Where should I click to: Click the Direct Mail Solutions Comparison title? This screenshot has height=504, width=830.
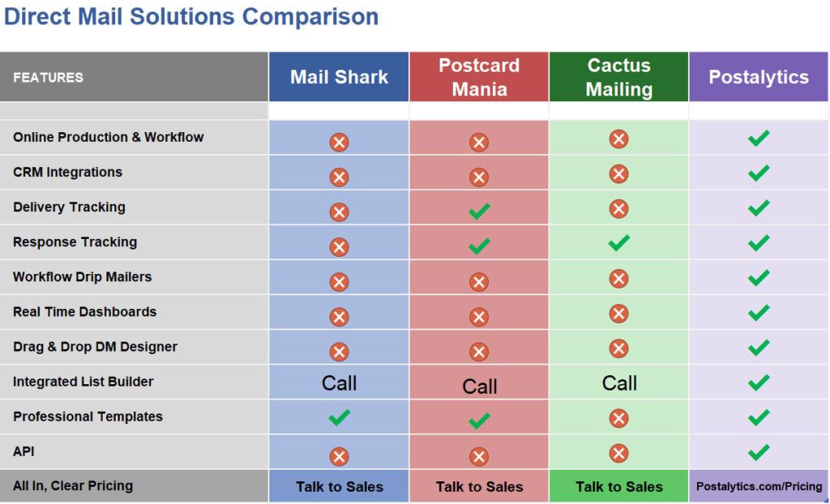coord(191,16)
